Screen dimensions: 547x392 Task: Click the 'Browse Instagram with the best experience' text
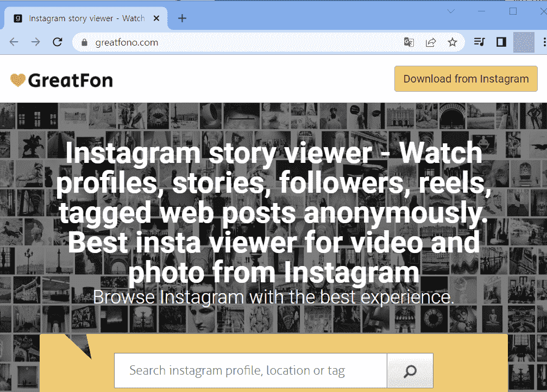click(x=274, y=297)
